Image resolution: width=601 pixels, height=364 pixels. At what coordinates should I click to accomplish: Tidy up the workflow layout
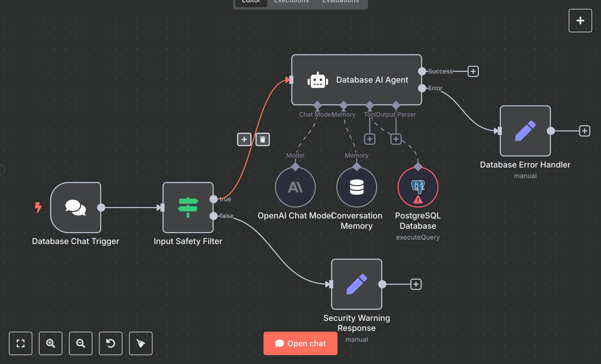[141, 343]
